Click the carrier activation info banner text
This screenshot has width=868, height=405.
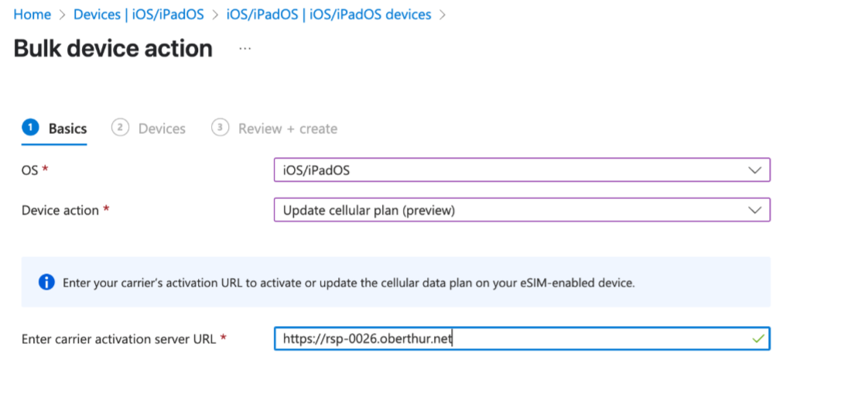pos(349,283)
